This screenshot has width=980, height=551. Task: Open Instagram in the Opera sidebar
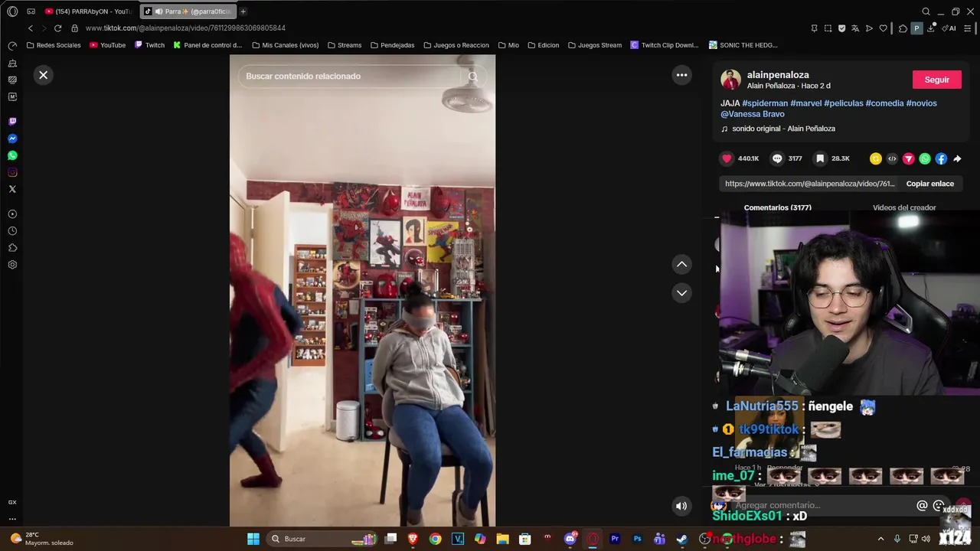tap(12, 172)
